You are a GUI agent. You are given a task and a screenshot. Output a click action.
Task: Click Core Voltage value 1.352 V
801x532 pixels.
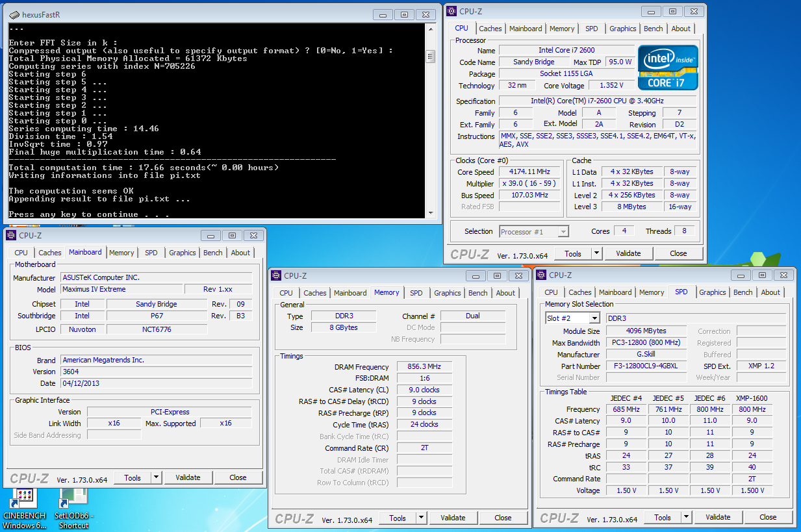point(612,85)
